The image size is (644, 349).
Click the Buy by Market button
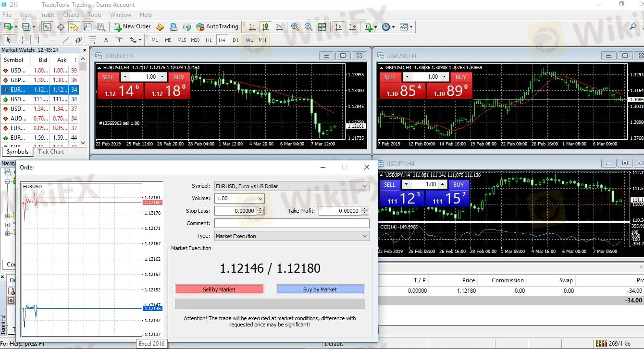[320, 289]
